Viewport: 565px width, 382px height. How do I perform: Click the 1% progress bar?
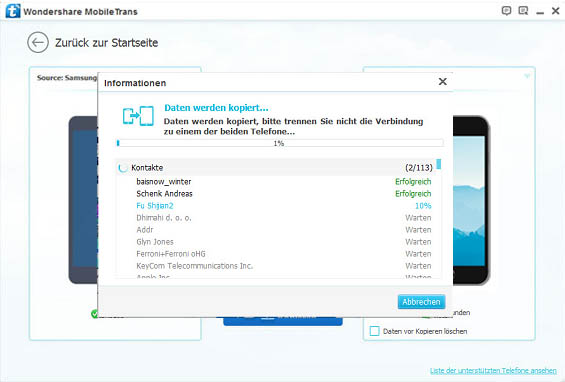[x=280, y=143]
